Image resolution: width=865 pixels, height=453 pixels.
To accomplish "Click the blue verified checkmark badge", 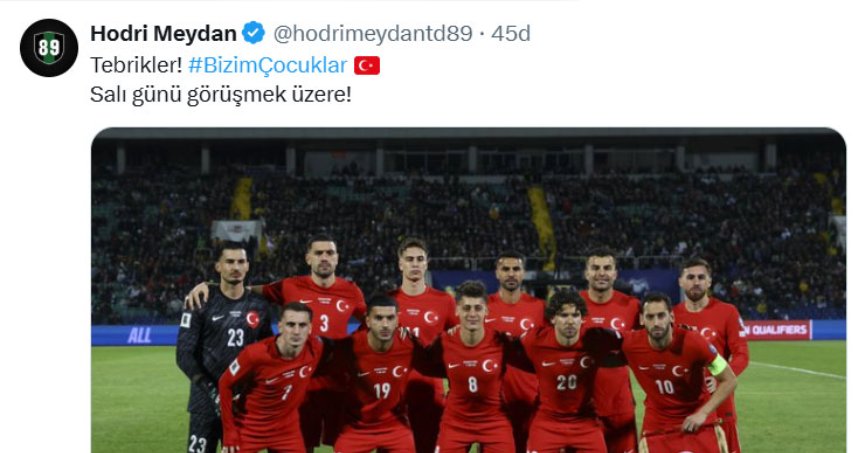I will [x=254, y=33].
